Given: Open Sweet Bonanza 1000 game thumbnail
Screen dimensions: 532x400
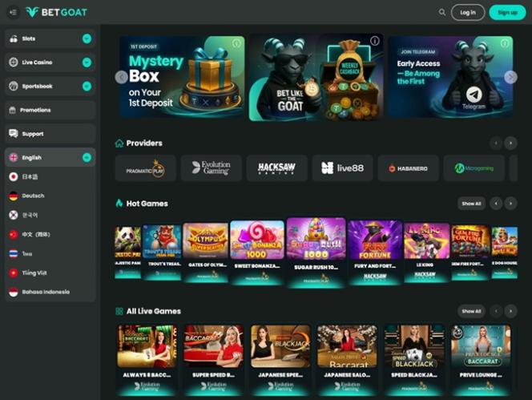Looking at the screenshot, I should (x=256, y=244).
